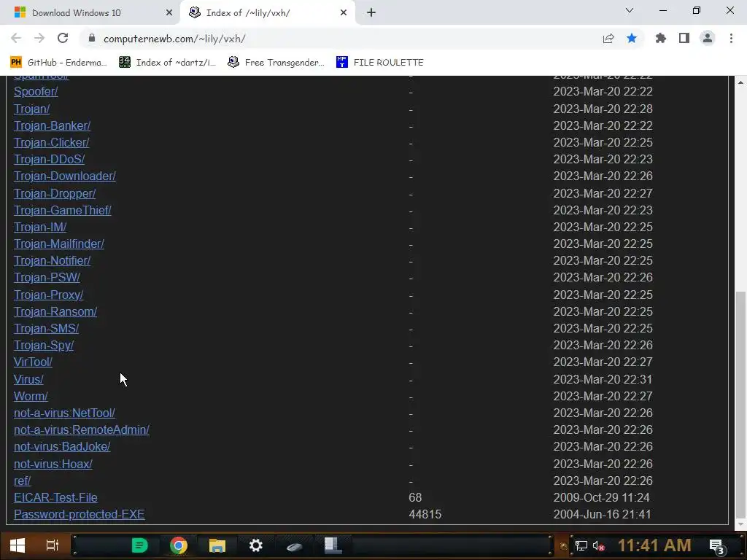The width and height of the screenshot is (747, 560).
Task: Open the not-virus:Hoax/ link
Action: point(53,464)
